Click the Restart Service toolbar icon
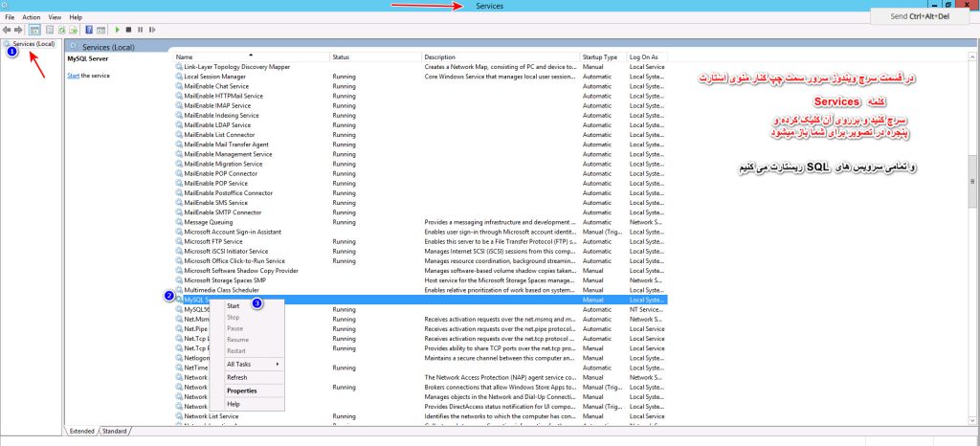This screenshot has width=980, height=446. 152,30
